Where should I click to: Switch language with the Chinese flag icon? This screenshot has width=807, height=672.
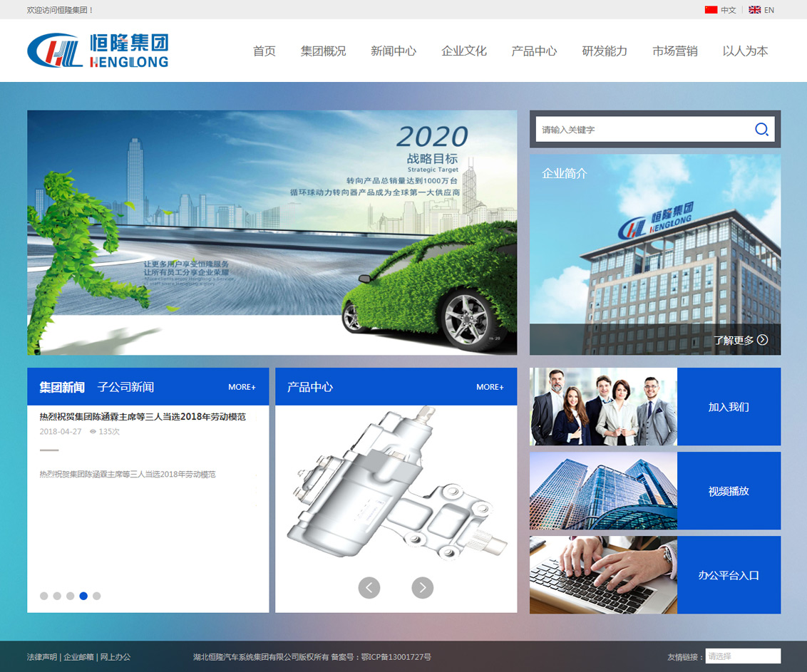711,10
